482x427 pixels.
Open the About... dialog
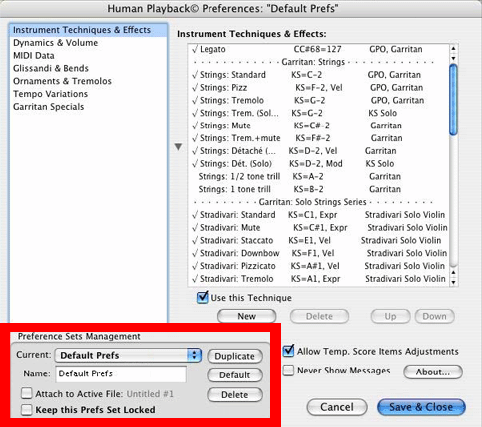tap(433, 372)
